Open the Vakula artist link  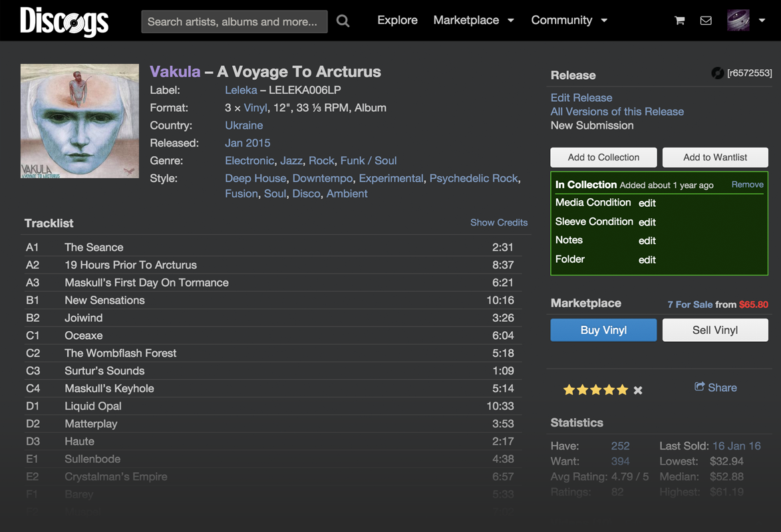point(176,72)
